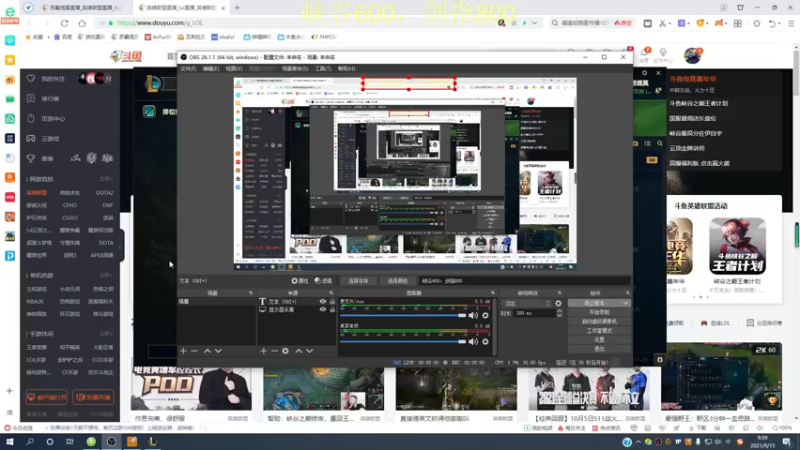Image resolution: width=800 pixels, height=450 pixels.
Task: Click the transition duration input field
Action: pos(534,313)
